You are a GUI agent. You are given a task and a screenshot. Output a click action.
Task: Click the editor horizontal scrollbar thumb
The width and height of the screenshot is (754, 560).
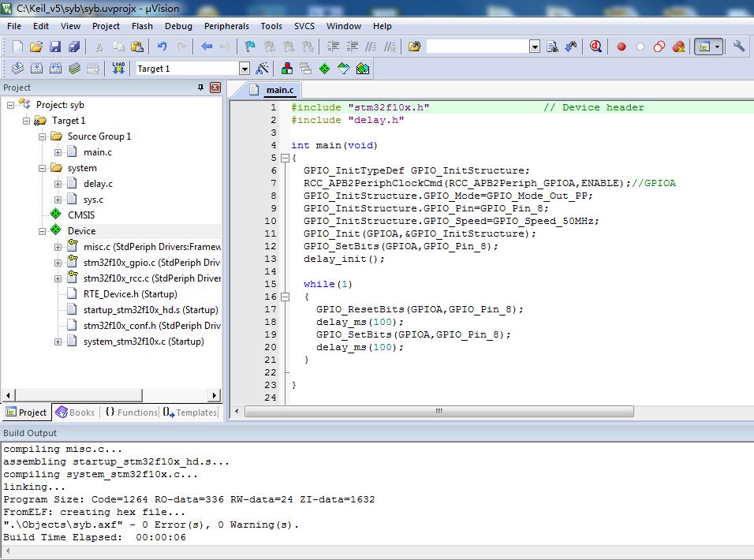[x=439, y=412]
